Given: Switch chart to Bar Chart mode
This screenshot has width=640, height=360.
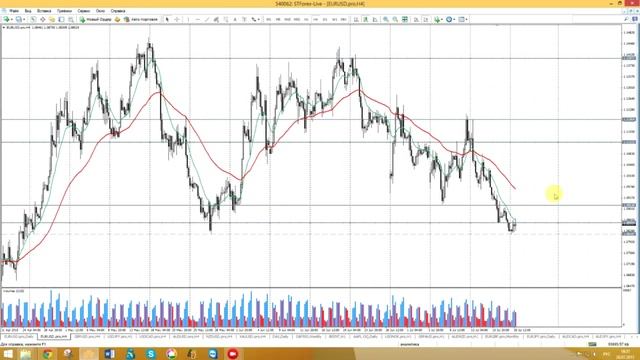Looking at the screenshot, I should [356, 19].
